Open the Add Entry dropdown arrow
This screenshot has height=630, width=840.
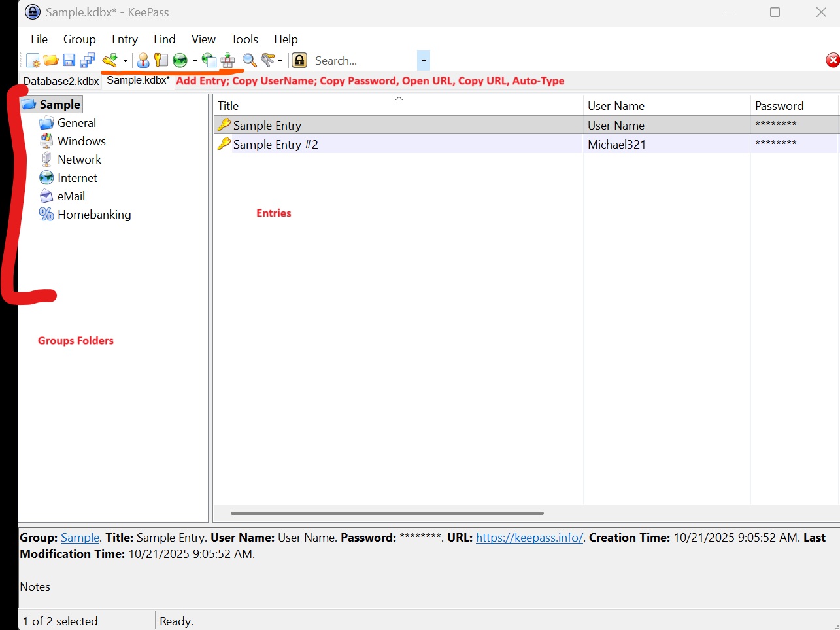125,61
